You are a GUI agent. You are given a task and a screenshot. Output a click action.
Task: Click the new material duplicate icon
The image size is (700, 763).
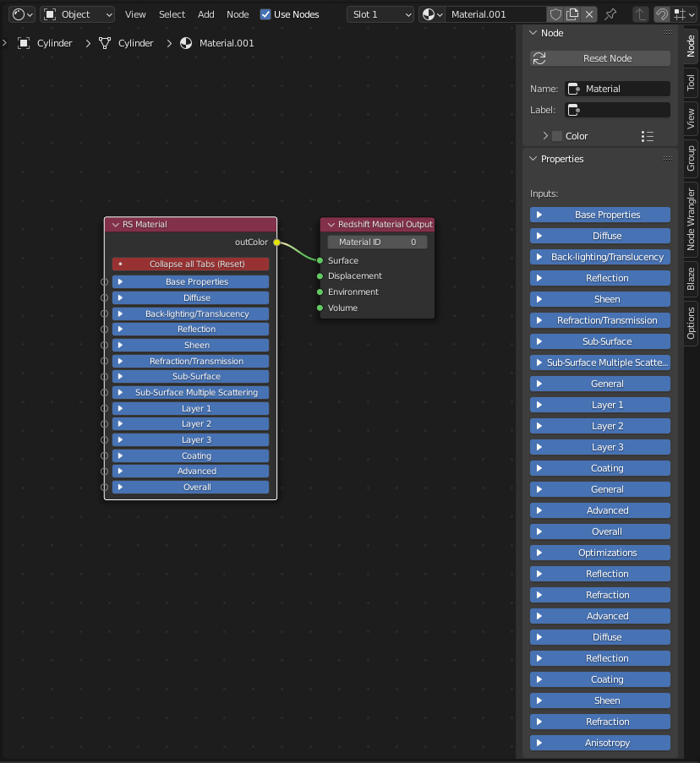tap(572, 14)
